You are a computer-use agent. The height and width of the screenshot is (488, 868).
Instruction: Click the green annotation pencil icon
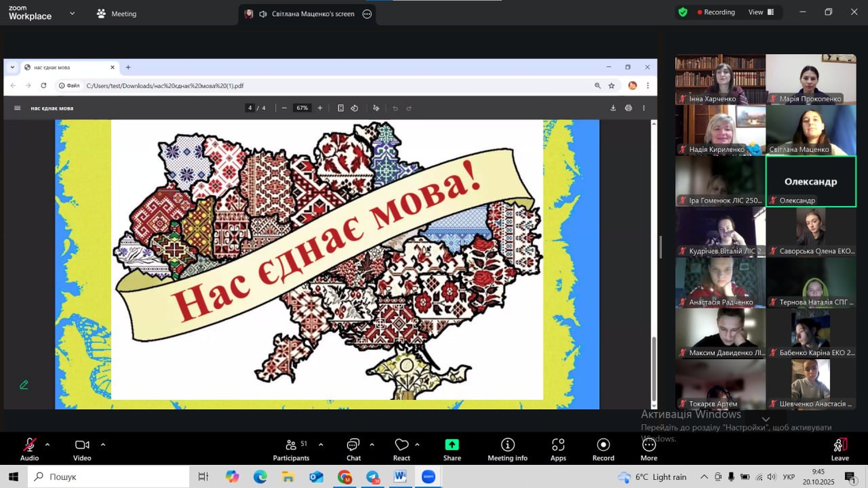(24, 385)
